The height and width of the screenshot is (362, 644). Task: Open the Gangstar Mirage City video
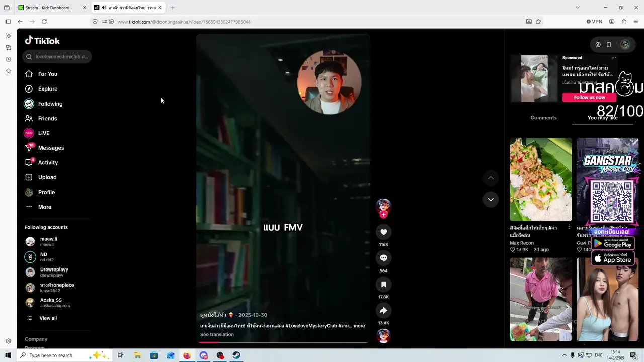coord(607,179)
